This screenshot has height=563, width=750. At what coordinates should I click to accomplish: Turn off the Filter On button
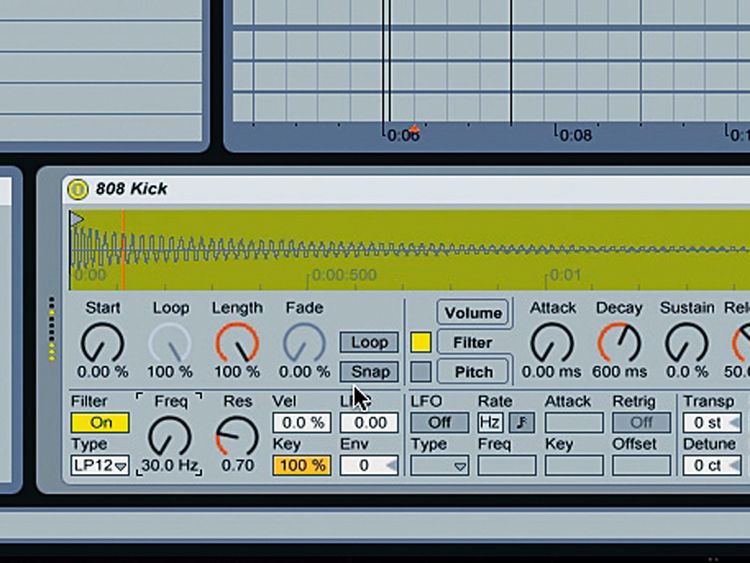[x=100, y=423]
